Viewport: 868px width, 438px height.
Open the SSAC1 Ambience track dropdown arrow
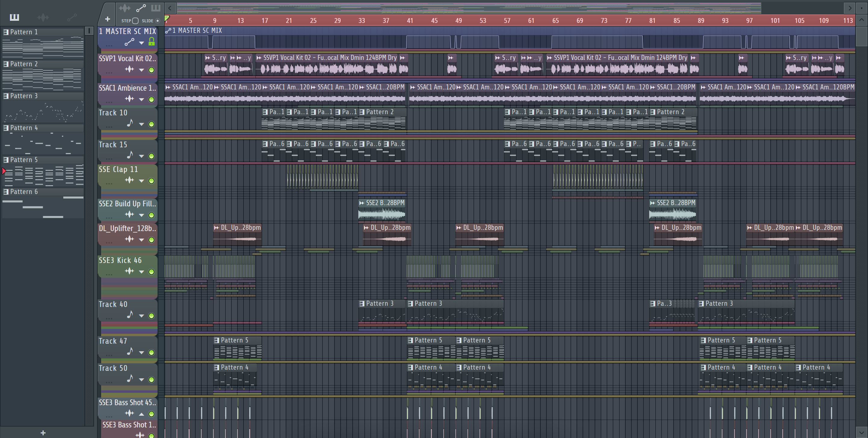pos(142,99)
